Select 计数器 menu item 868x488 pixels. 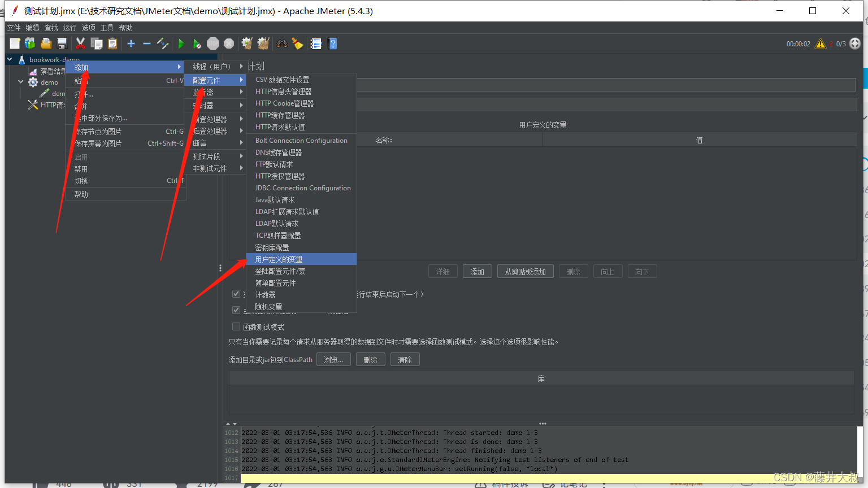302,295
